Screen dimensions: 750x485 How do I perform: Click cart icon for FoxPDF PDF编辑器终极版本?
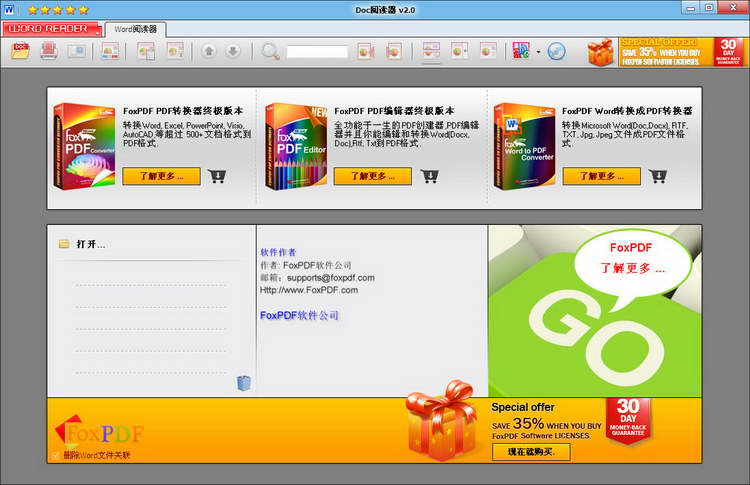click(x=430, y=176)
